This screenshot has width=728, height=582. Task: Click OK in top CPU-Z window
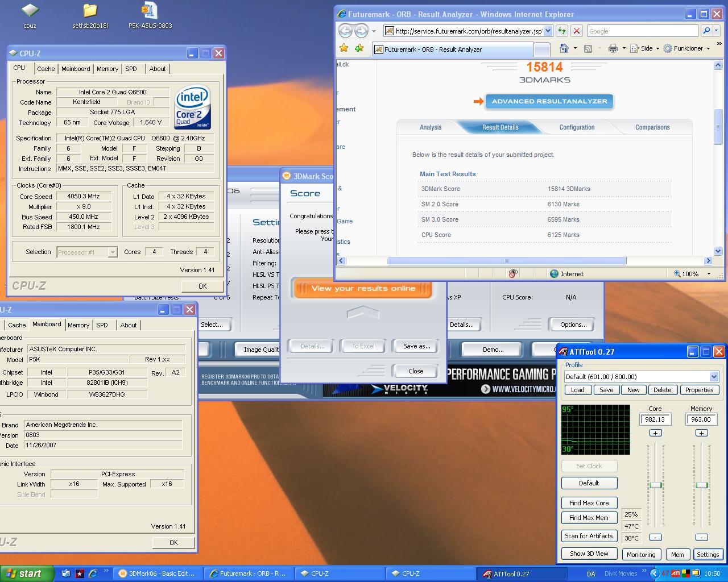pos(202,286)
